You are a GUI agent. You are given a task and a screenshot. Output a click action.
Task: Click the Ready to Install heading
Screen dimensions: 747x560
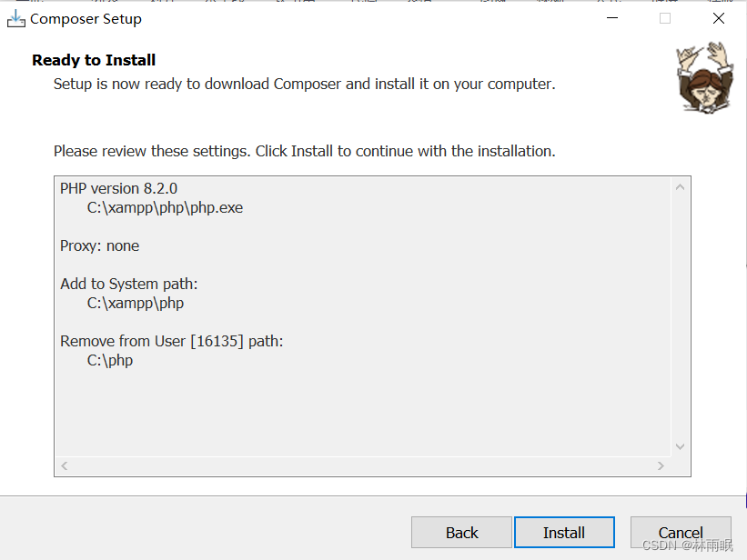point(93,60)
